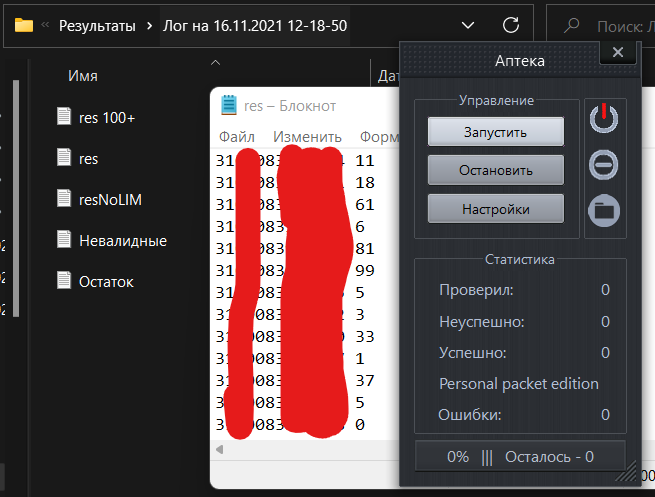Click the Ошибки statistic label

pos(470,415)
